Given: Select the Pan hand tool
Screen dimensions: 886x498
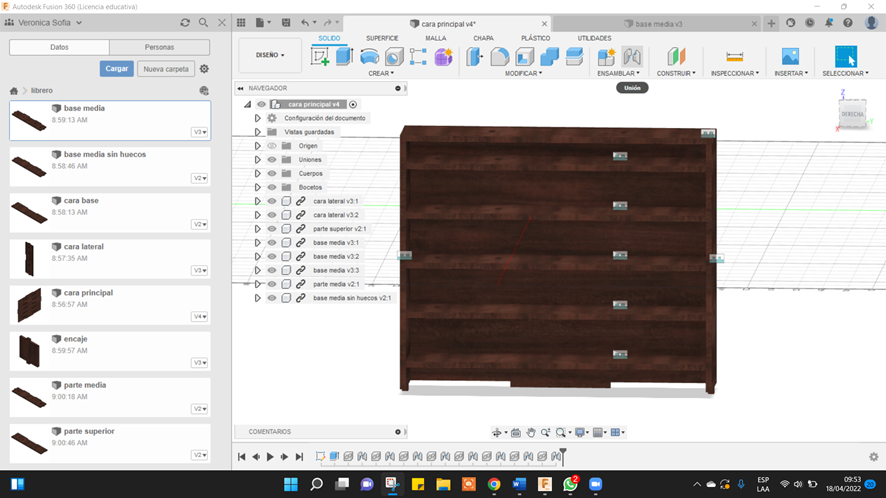Looking at the screenshot, I should point(531,432).
